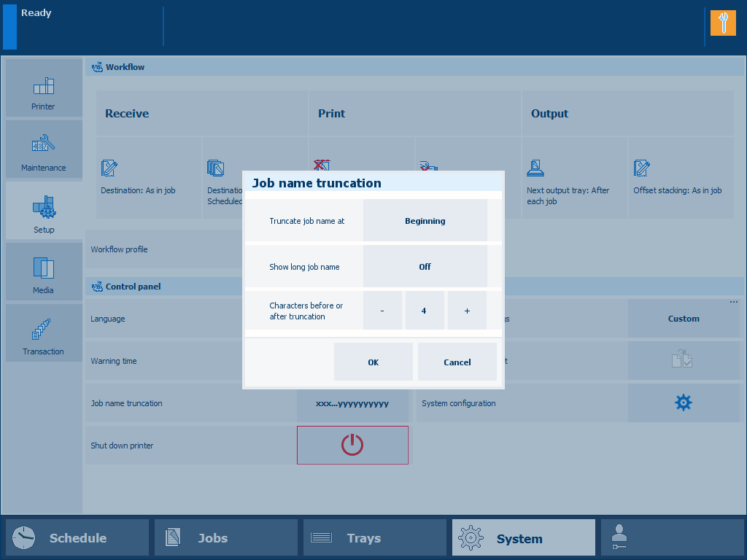The image size is (747, 560).
Task: Toggle Show long job name Off button
Action: pyautogui.click(x=425, y=267)
